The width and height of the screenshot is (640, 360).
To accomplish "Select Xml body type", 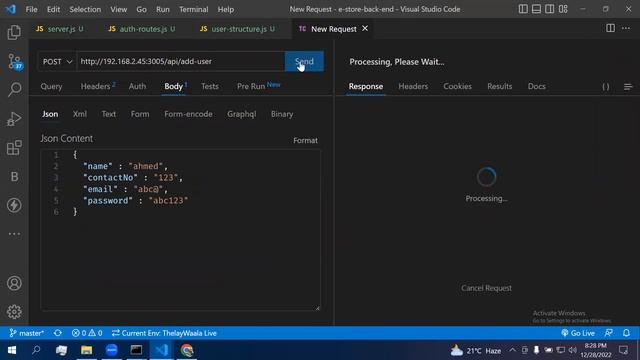I will [80, 114].
